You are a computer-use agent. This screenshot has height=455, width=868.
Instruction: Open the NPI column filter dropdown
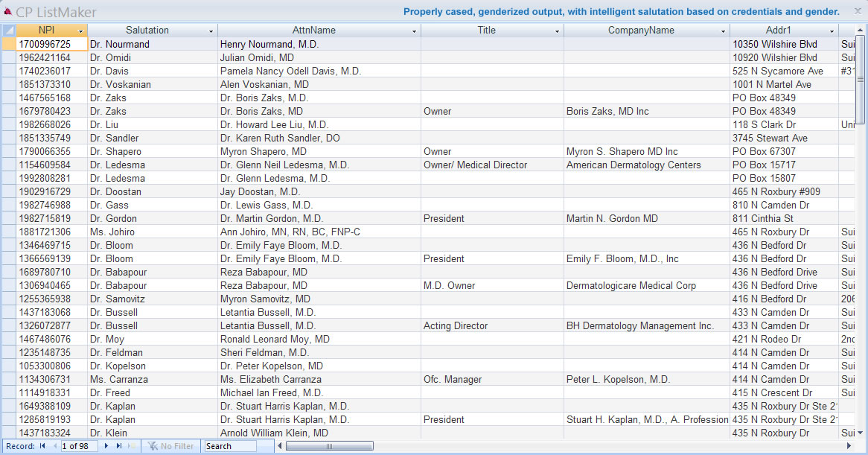pos(80,31)
